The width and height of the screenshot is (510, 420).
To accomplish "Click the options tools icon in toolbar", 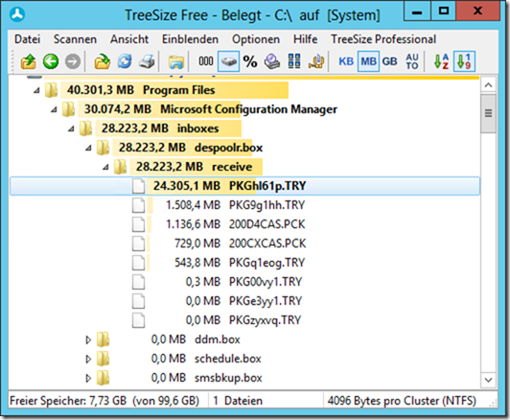I will pyautogui.click(x=316, y=61).
